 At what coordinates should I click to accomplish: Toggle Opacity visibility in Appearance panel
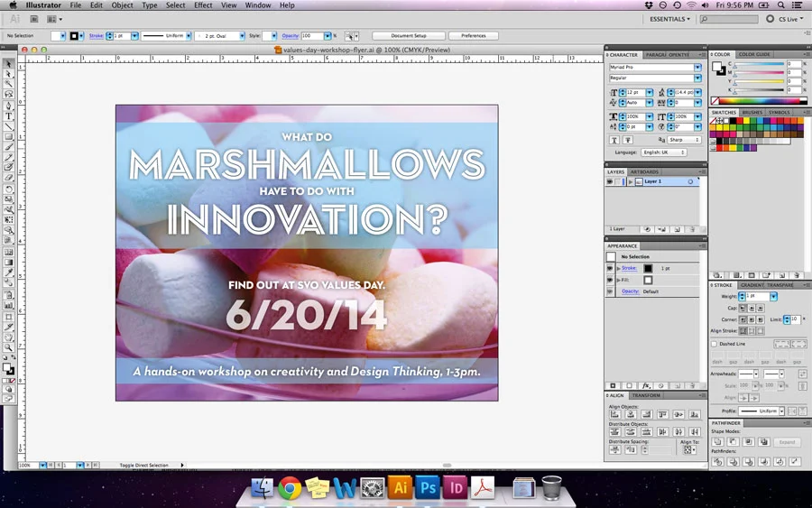click(610, 291)
